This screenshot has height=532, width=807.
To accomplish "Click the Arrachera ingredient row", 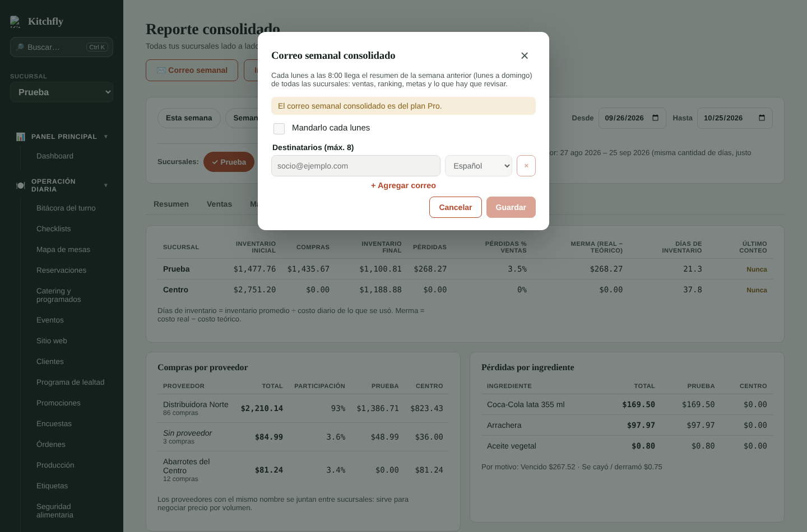I will (x=627, y=425).
